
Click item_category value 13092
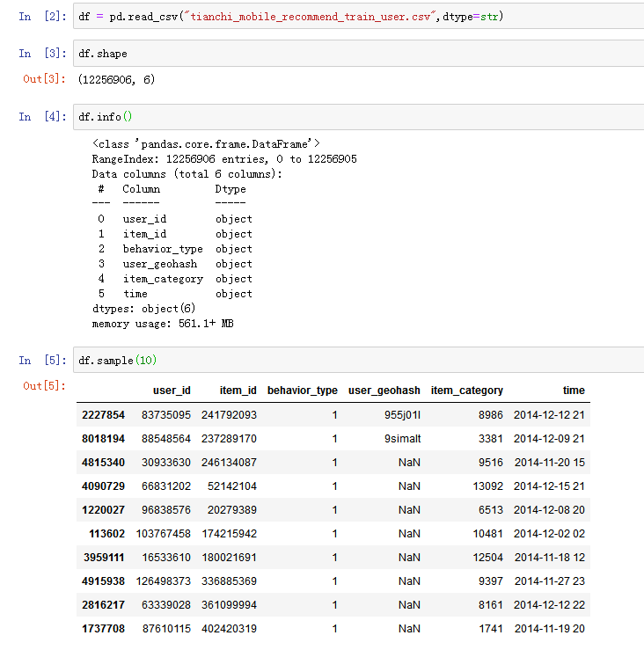click(x=487, y=486)
